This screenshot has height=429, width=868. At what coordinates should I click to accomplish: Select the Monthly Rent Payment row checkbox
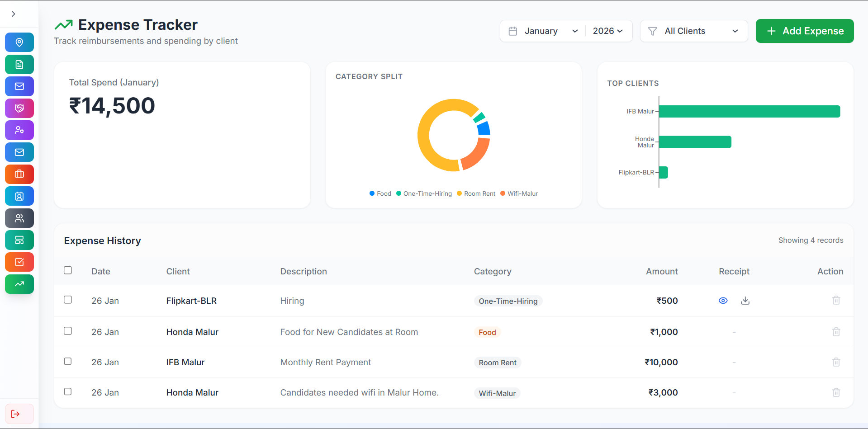pos(68,361)
